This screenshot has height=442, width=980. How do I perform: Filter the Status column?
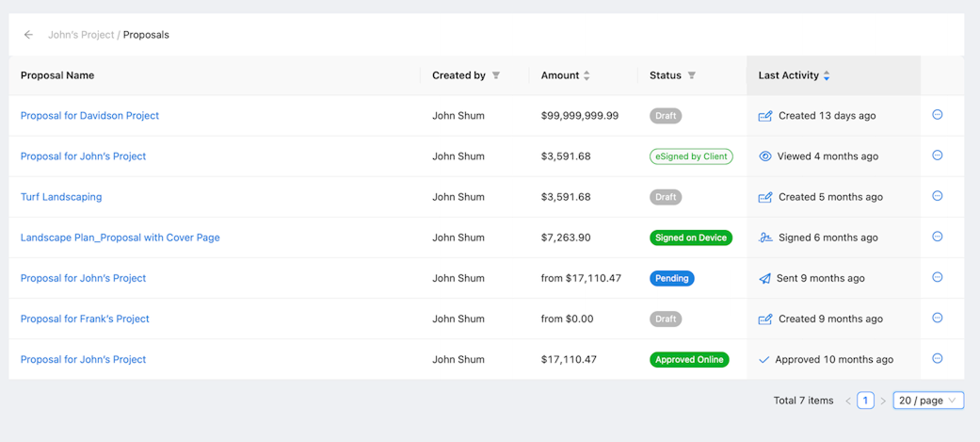coord(691,75)
